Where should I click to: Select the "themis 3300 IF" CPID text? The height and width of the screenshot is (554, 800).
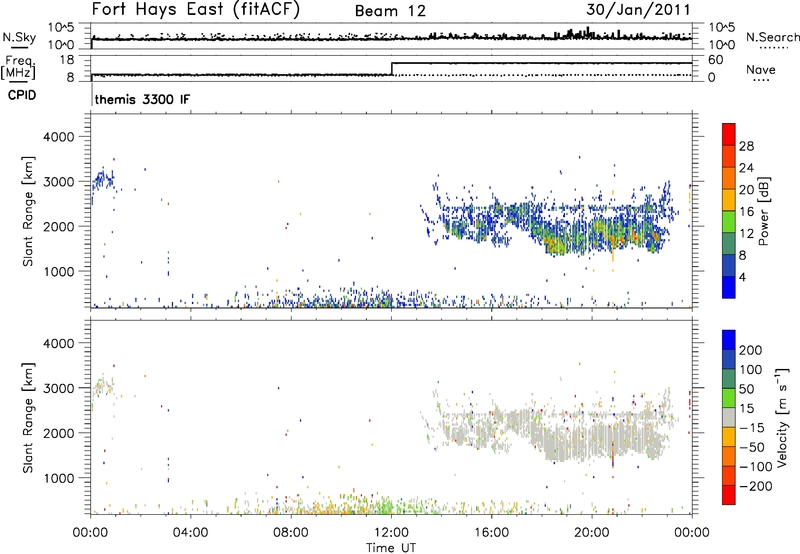pos(142,99)
